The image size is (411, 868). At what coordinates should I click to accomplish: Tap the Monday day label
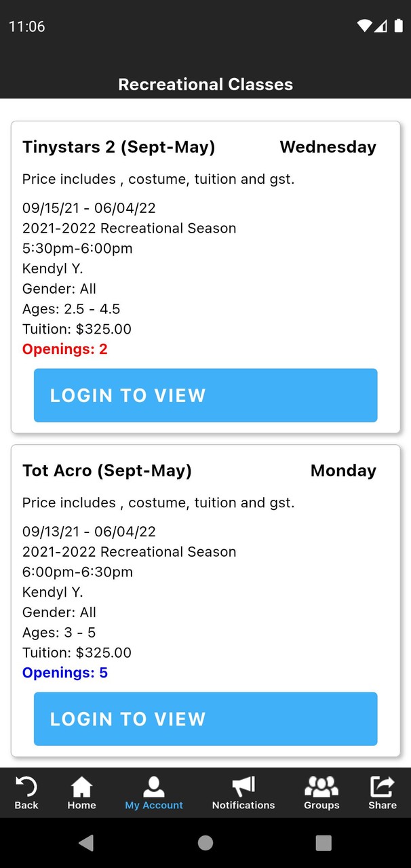tap(343, 471)
